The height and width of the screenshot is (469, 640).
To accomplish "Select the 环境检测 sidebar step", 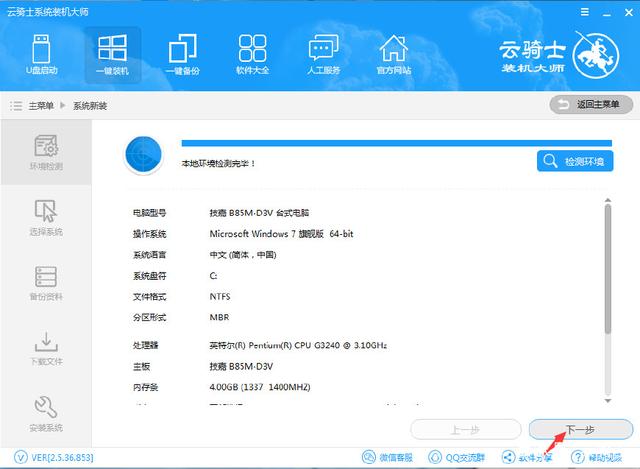I will coord(46,152).
